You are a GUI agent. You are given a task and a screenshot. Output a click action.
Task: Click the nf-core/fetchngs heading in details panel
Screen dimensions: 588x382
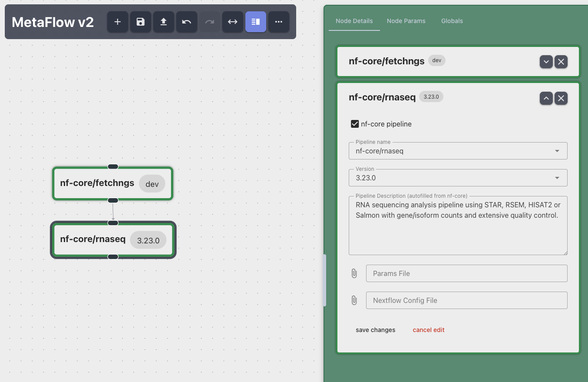coord(386,61)
